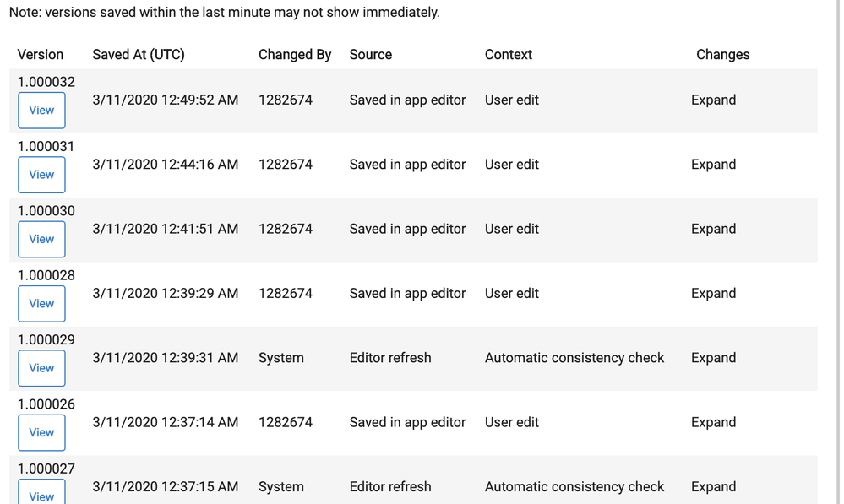Screen dimensions: 844x504
Task: Expand changes for version 1.000028
Action: tap(713, 294)
